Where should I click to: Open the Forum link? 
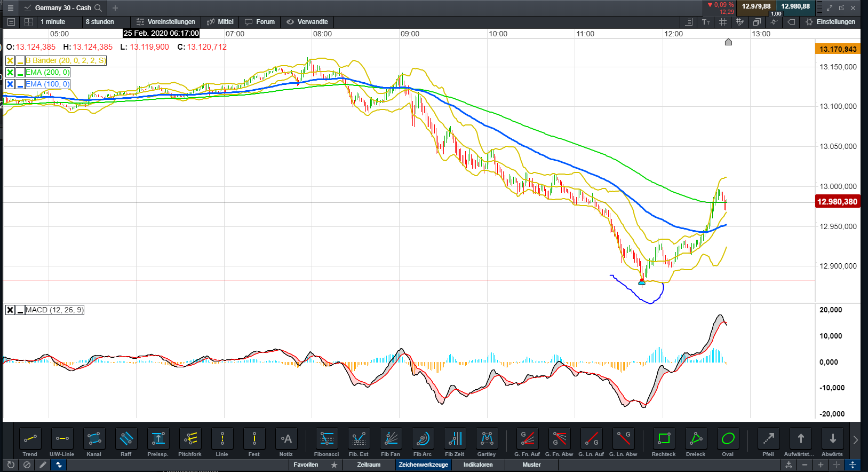point(260,22)
